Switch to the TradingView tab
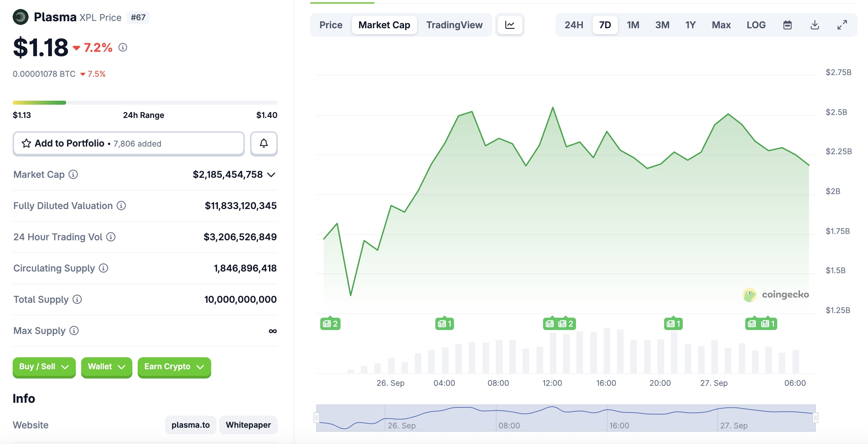 coord(454,25)
